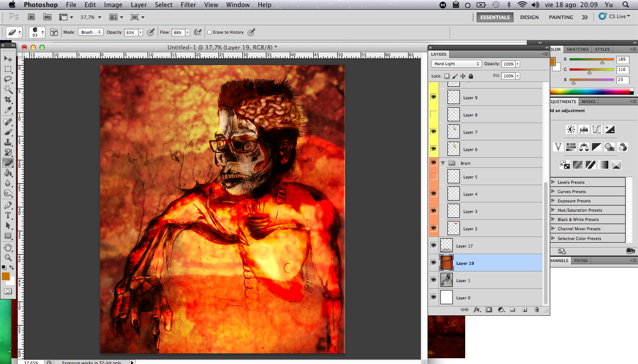Choose the Paint Bucket tool
This screenshot has width=638, height=364.
8,173
